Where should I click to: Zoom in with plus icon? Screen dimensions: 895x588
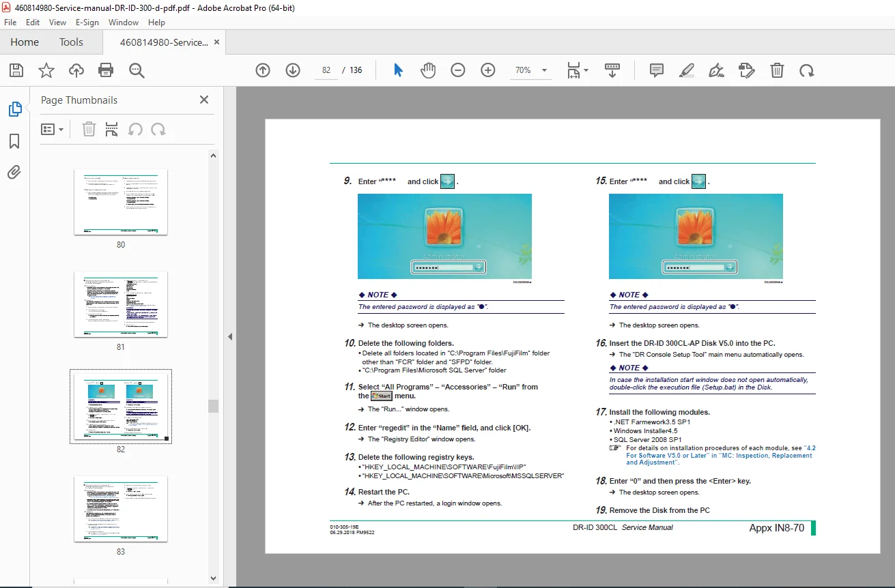(488, 70)
